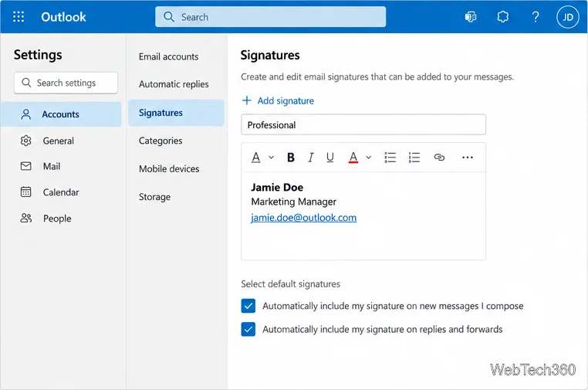
Task: Select Calendar settings category
Action: (x=61, y=192)
